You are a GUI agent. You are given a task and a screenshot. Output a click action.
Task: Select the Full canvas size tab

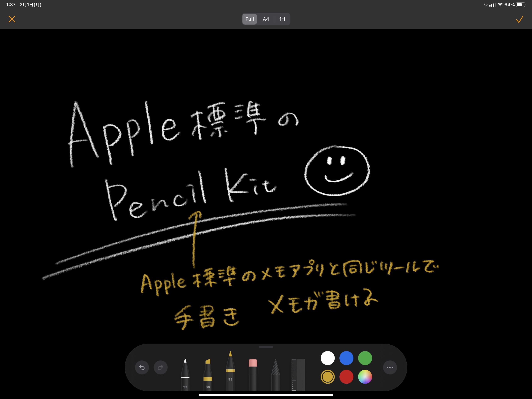pos(249,19)
